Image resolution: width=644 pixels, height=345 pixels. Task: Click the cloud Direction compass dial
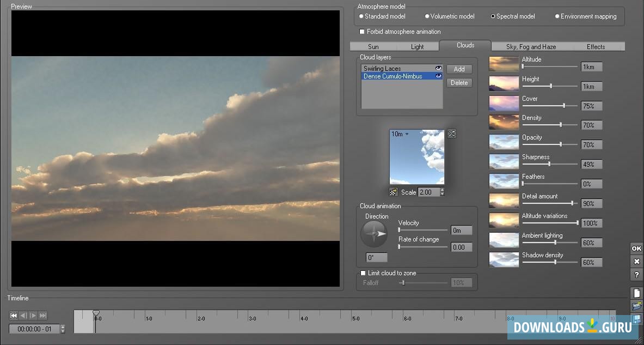click(x=375, y=233)
